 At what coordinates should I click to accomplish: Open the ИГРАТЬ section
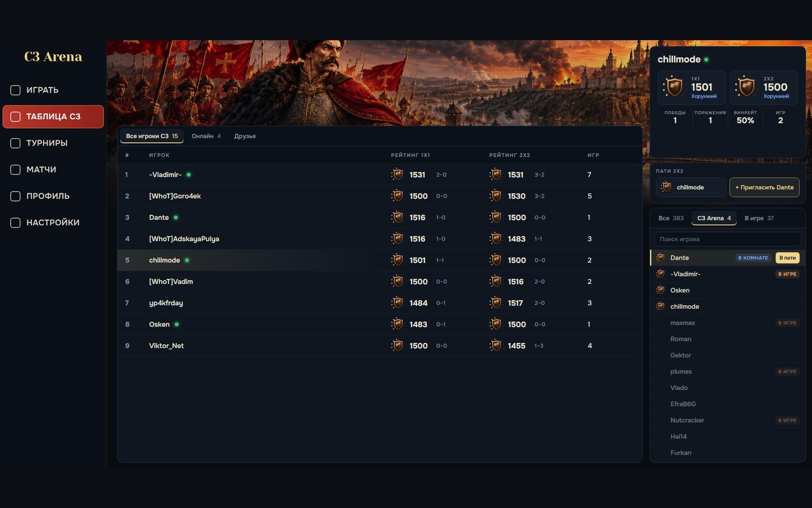click(x=53, y=90)
